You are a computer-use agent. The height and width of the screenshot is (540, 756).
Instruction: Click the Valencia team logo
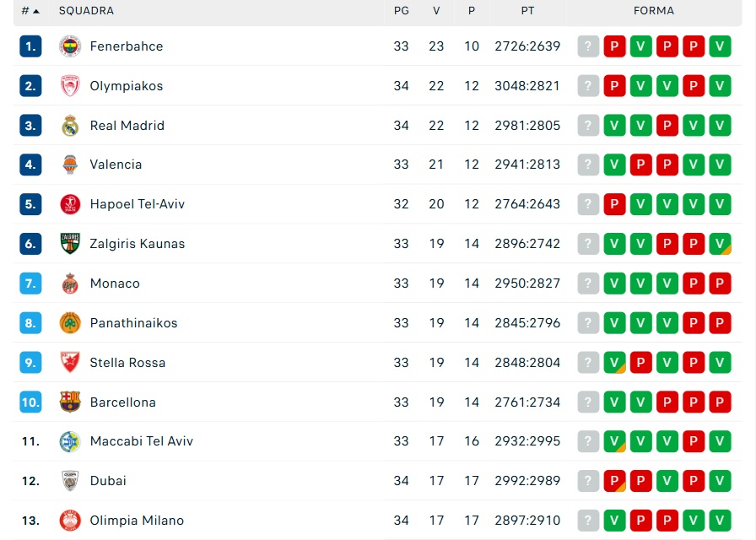(x=70, y=165)
